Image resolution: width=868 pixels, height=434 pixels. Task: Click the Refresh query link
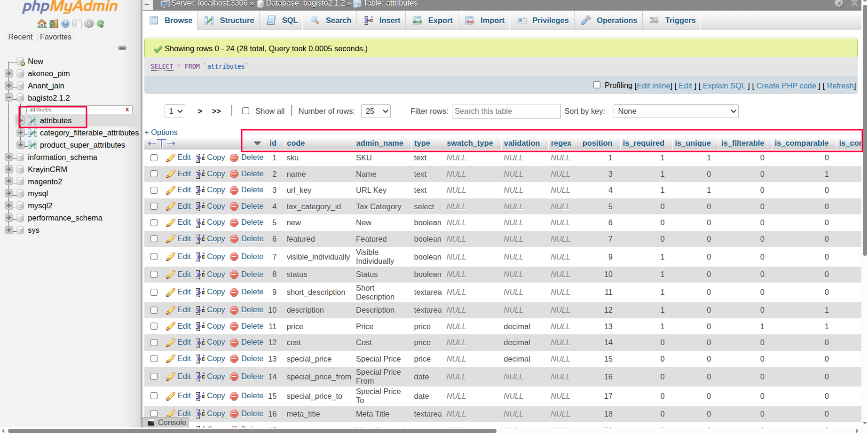click(x=840, y=86)
